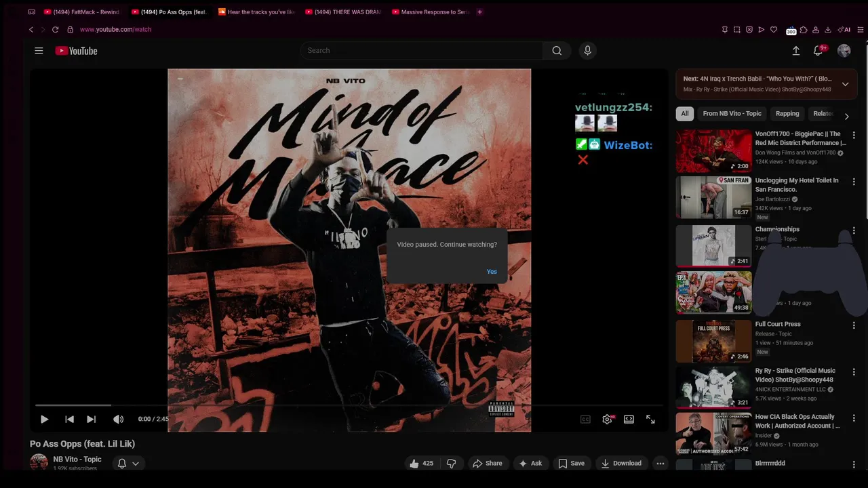Switch to THERE WAS DRAMA tab
The image size is (868, 488).
point(343,12)
